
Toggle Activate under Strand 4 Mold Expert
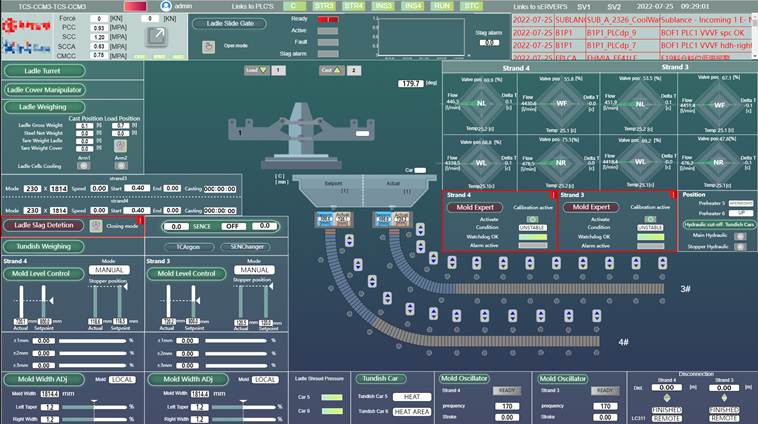pos(531,218)
